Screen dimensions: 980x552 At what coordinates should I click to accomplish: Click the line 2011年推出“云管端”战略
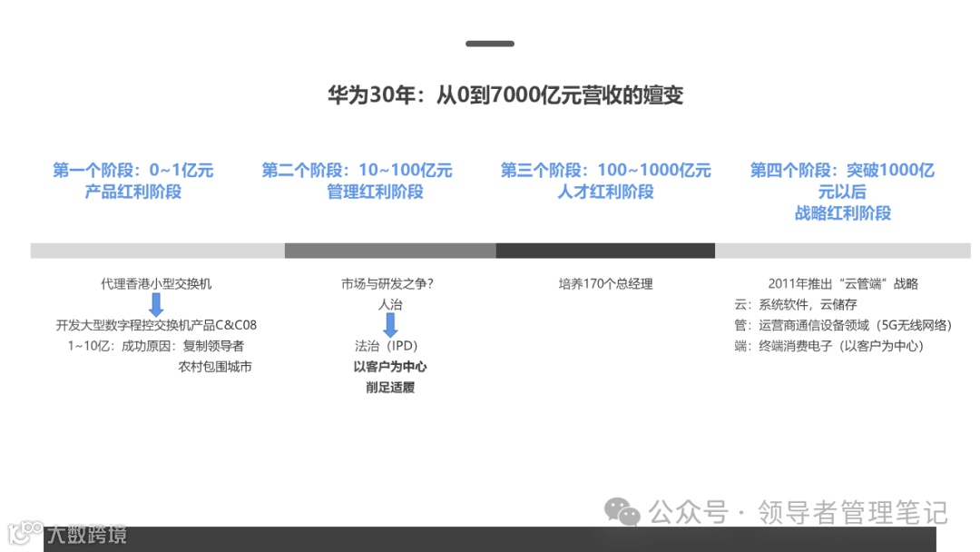(843, 284)
